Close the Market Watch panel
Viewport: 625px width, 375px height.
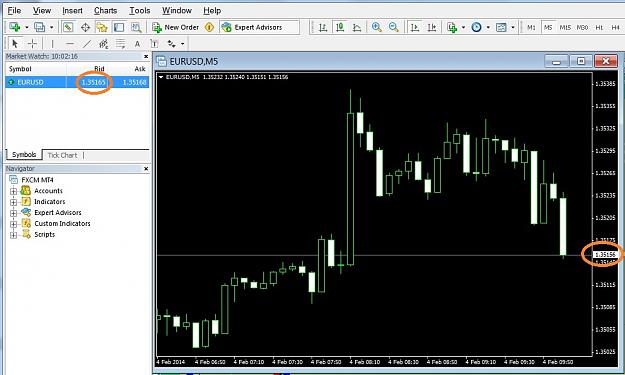146,57
